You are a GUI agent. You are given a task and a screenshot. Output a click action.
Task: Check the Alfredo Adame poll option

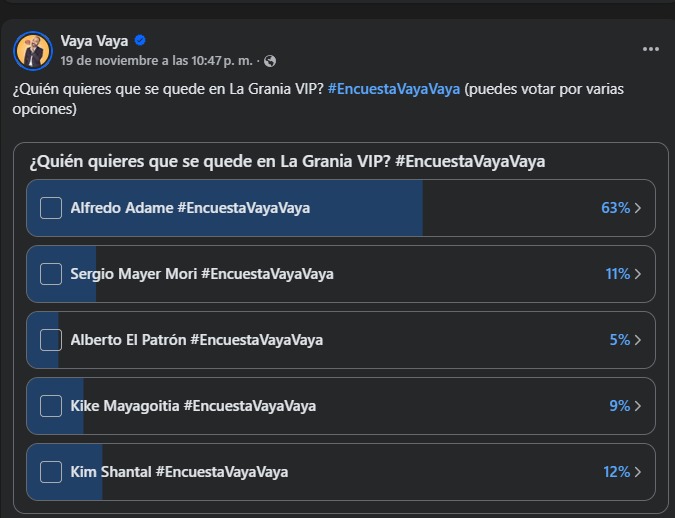click(x=51, y=208)
